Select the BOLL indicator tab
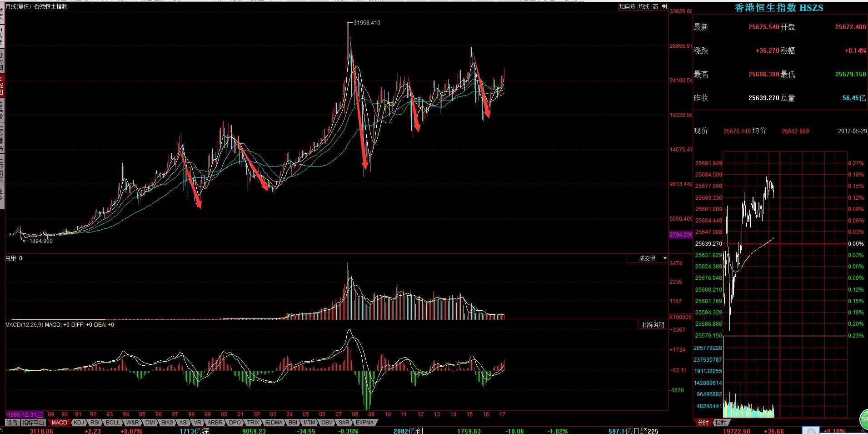Image resolution: width=868 pixels, height=434 pixels. tap(113, 423)
